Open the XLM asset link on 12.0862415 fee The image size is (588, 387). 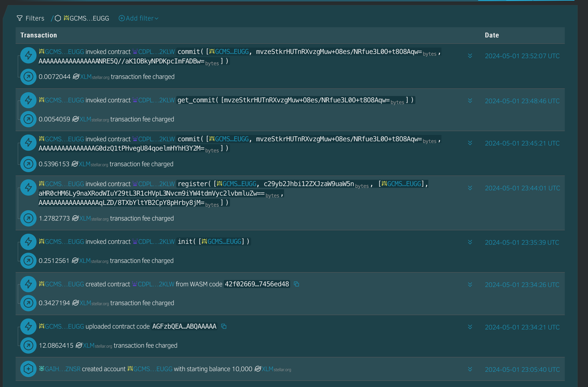(94, 345)
